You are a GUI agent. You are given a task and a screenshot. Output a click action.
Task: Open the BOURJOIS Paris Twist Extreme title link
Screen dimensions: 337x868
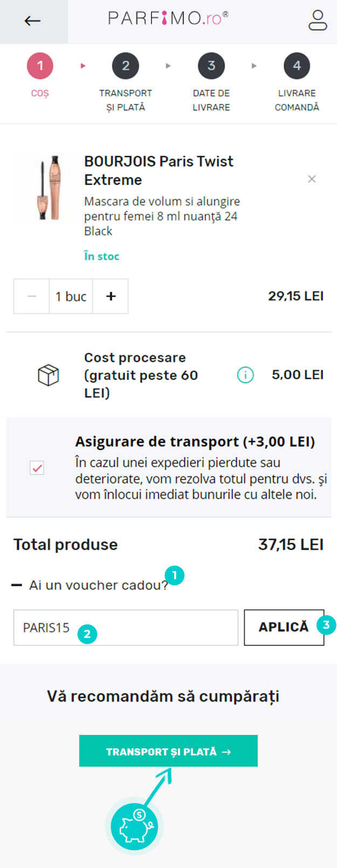coord(159,170)
